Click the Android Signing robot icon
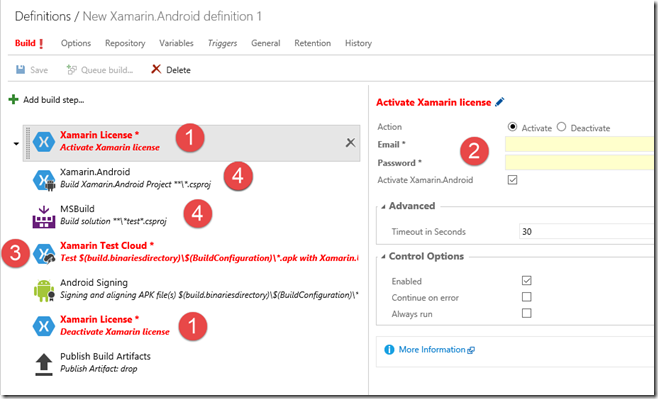 click(x=44, y=291)
